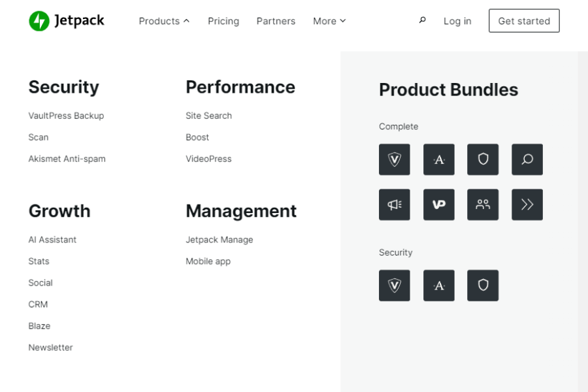Click the Boost double-chevron icon
Viewport: 588px width, 392px height.
pyautogui.click(x=527, y=204)
